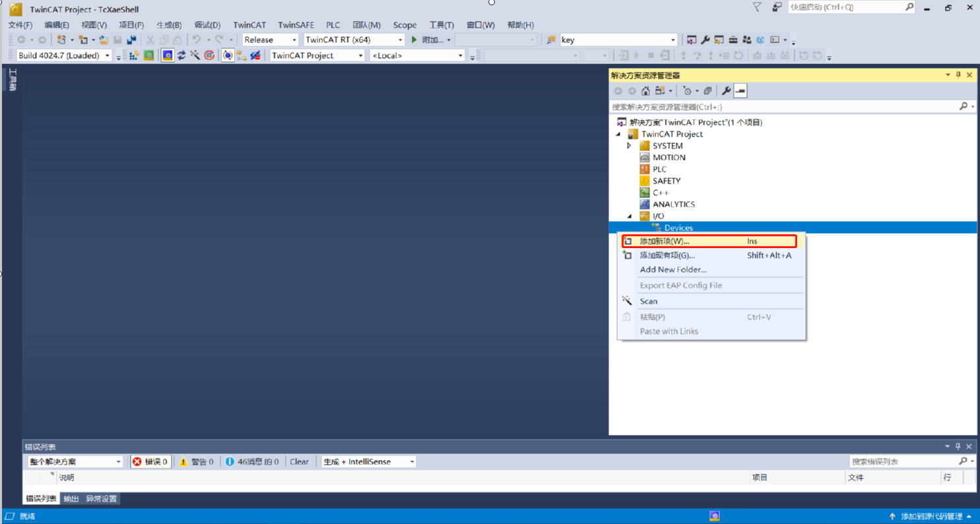Open the 'key' search combo box dropdown
This screenshot has height=524, width=980.
click(x=673, y=40)
